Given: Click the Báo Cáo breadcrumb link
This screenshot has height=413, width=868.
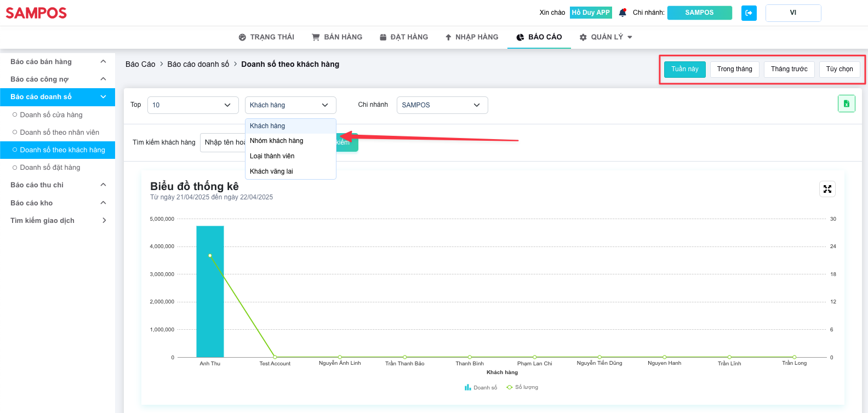Looking at the screenshot, I should click(140, 64).
